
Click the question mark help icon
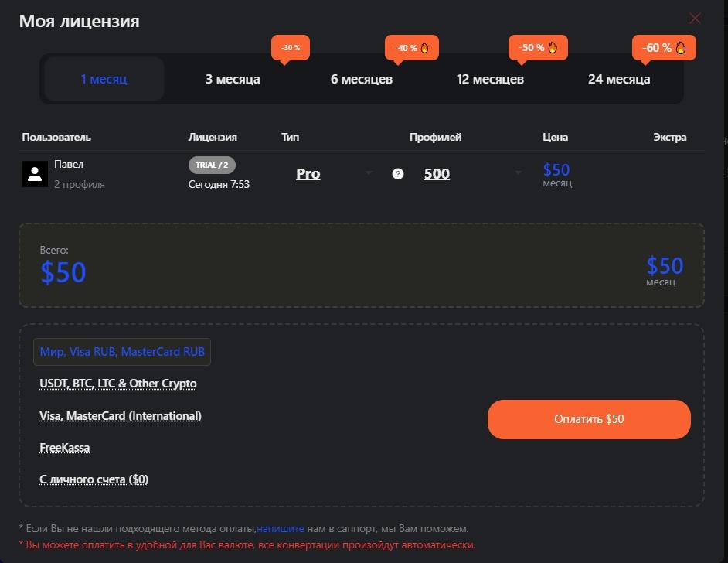398,174
